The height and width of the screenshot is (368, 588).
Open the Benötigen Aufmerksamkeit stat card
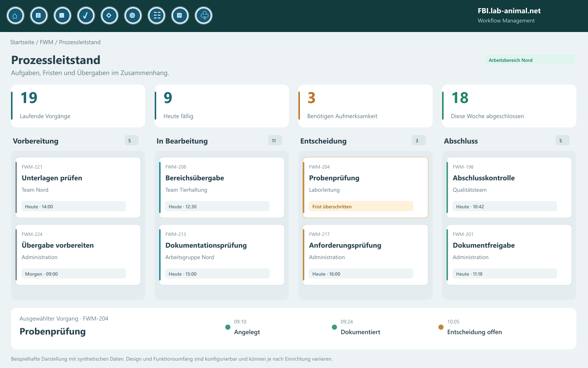click(365, 106)
